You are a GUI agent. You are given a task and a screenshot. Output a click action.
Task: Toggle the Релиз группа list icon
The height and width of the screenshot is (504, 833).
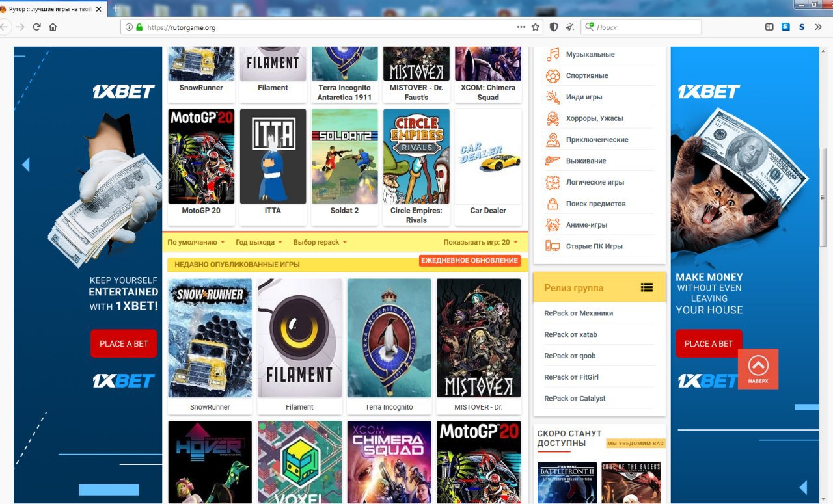point(646,287)
